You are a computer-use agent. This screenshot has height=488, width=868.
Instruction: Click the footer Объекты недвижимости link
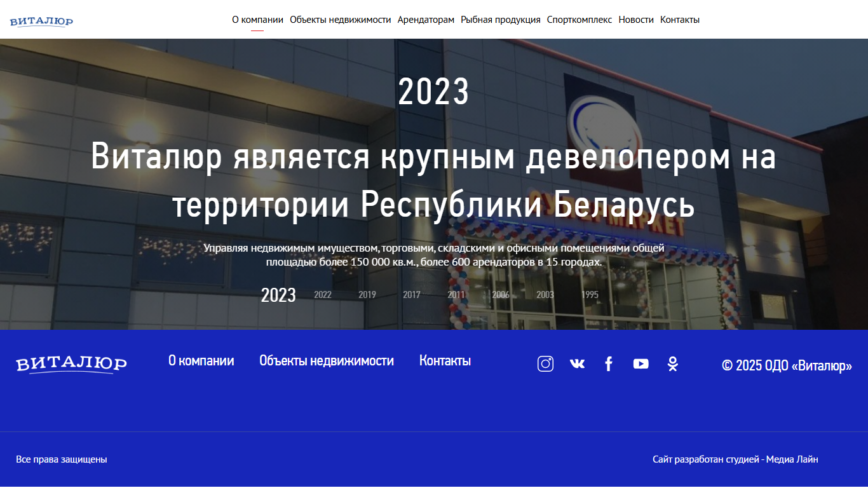pyautogui.click(x=327, y=361)
